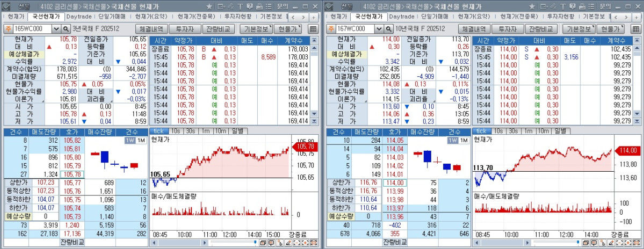Switch to 투자자현황 tab in right window
644x249 pixels.
pos(561,17)
